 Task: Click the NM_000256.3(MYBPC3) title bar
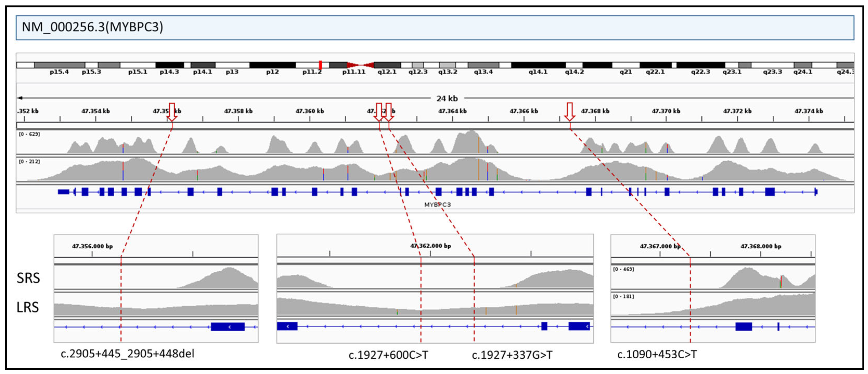point(435,27)
